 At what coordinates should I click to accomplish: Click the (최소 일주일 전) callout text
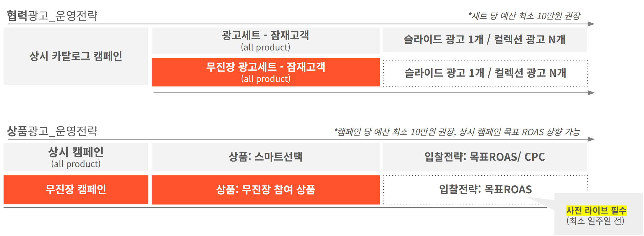click(595, 221)
